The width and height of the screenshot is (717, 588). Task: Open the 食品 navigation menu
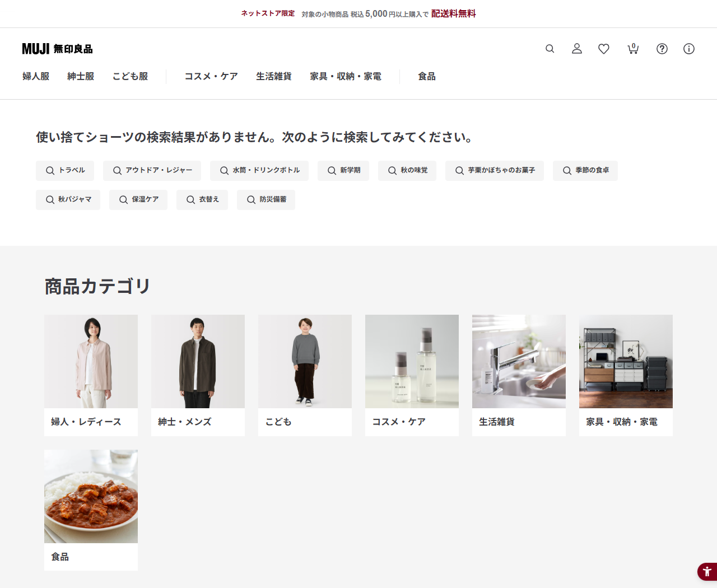[427, 76]
